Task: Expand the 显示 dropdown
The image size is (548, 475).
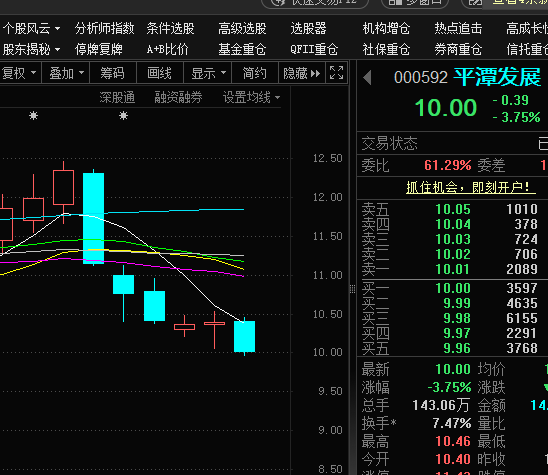Action: point(208,73)
